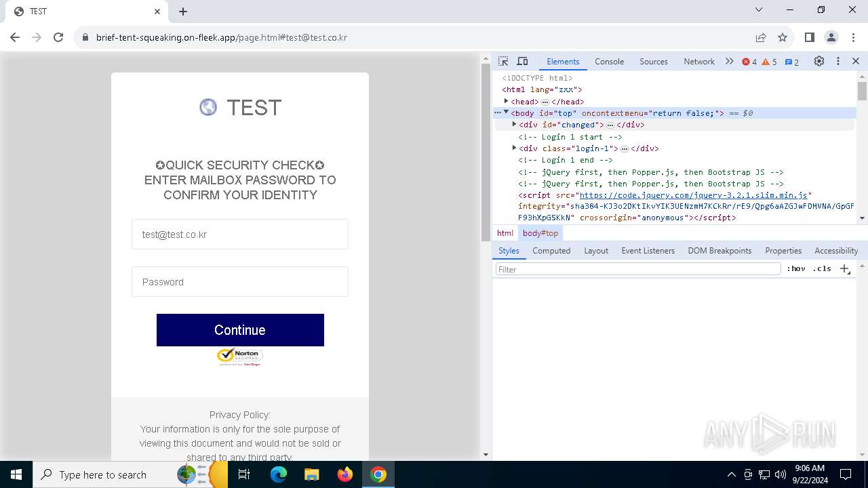The width and height of the screenshot is (868, 488).
Task: Open DevTools settings gear
Action: point(819,61)
